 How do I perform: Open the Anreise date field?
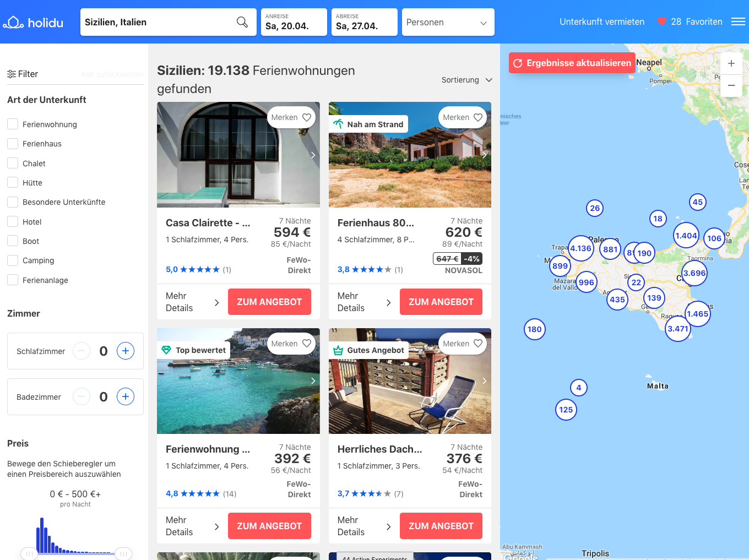(294, 22)
